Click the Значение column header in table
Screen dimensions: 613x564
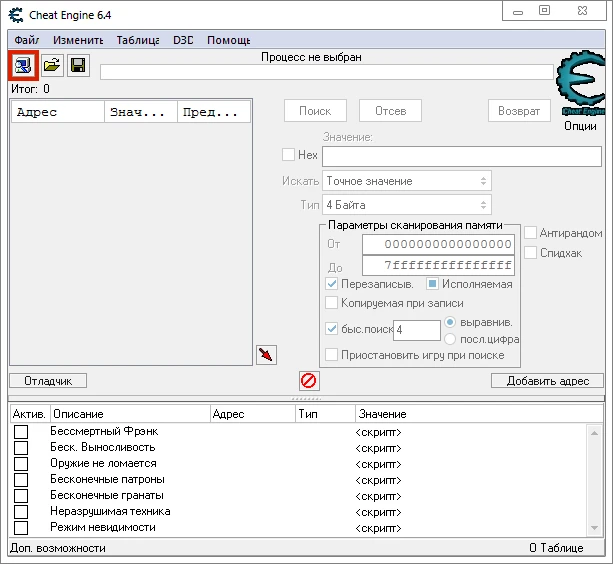pyautogui.click(x=479, y=414)
